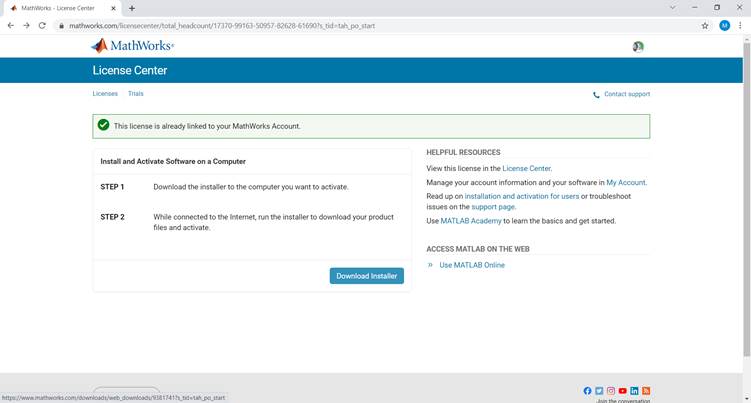View site security lock info

61,26
